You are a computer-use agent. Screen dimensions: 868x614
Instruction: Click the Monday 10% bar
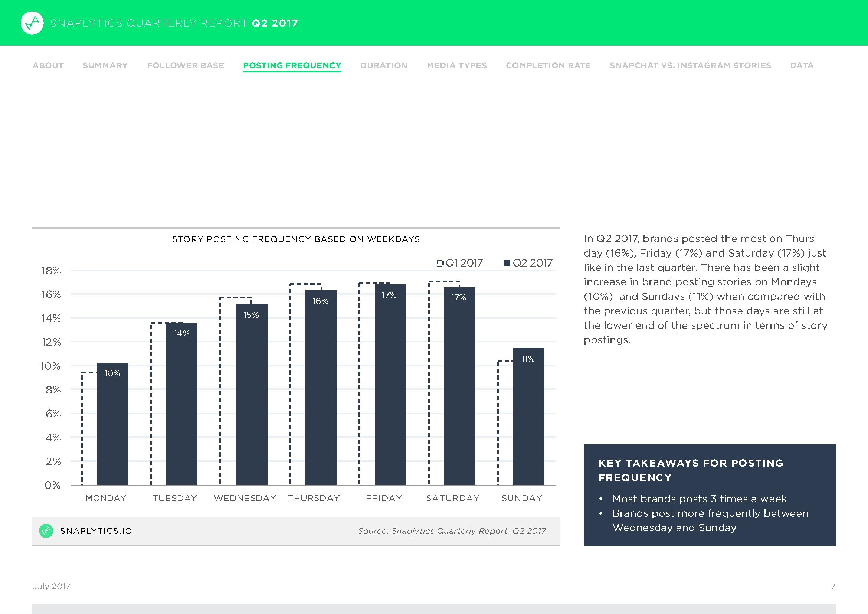click(113, 424)
